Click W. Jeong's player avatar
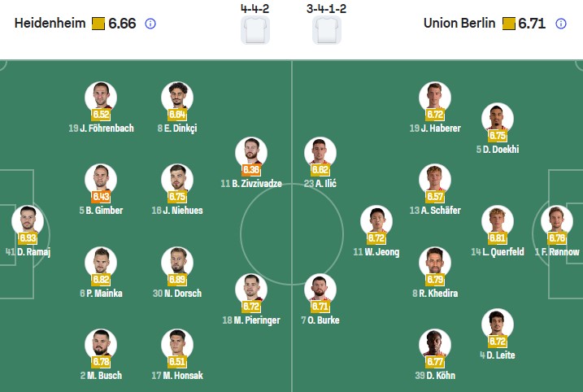 (x=376, y=220)
